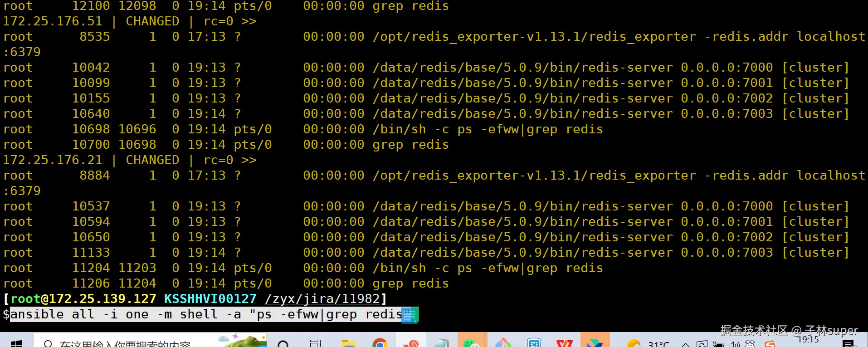Open the red swirl taskbar application icon
Viewport: 868px width, 347px height.
(411, 343)
